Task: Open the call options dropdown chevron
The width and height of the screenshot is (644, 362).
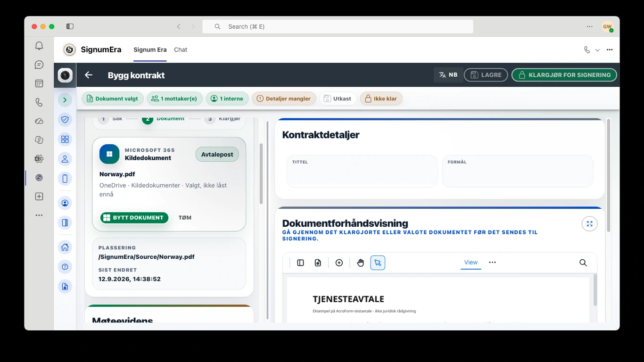Action: point(597,50)
